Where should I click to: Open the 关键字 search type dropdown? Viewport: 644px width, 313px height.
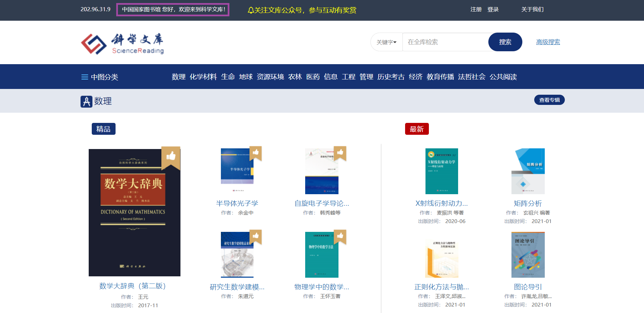(x=386, y=42)
